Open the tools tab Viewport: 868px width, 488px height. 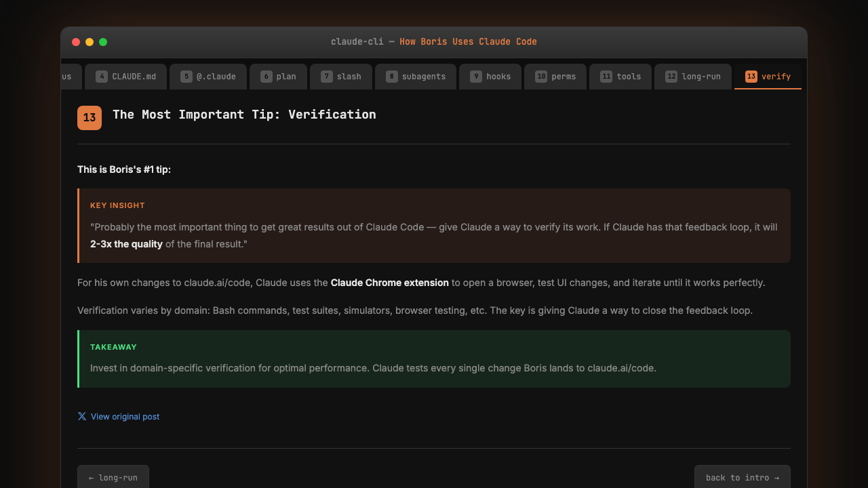coord(620,77)
